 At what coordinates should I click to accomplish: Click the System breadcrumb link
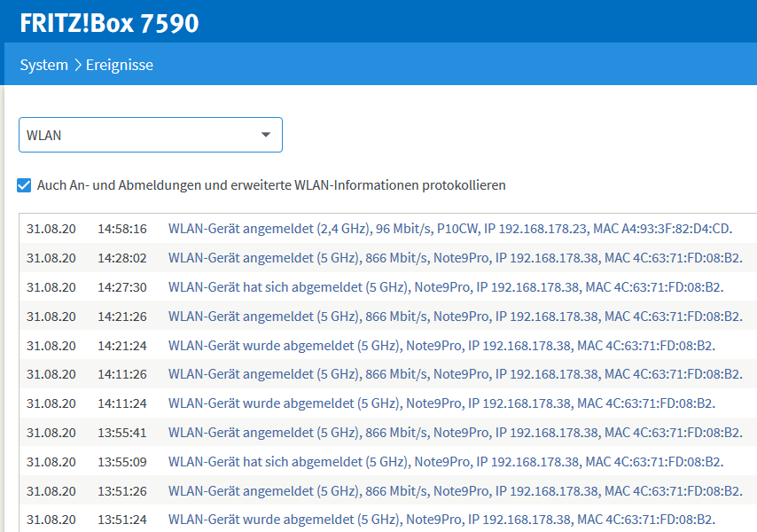[x=44, y=65]
